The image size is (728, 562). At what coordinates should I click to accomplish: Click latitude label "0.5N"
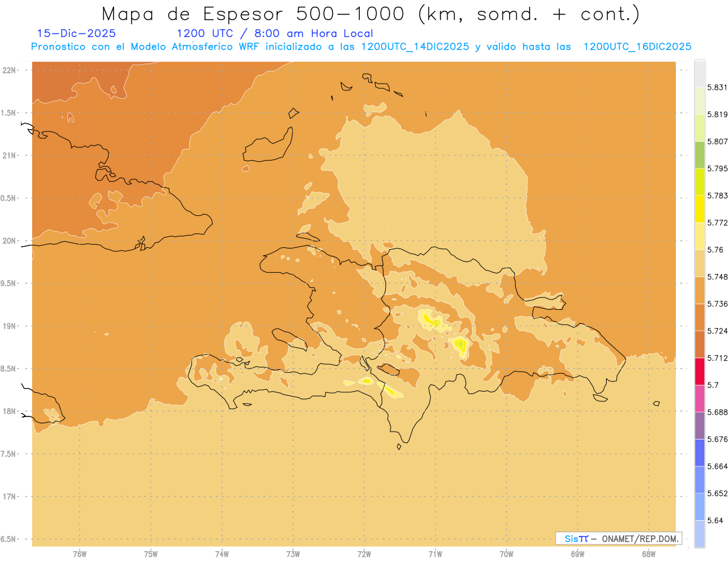pyautogui.click(x=9, y=198)
